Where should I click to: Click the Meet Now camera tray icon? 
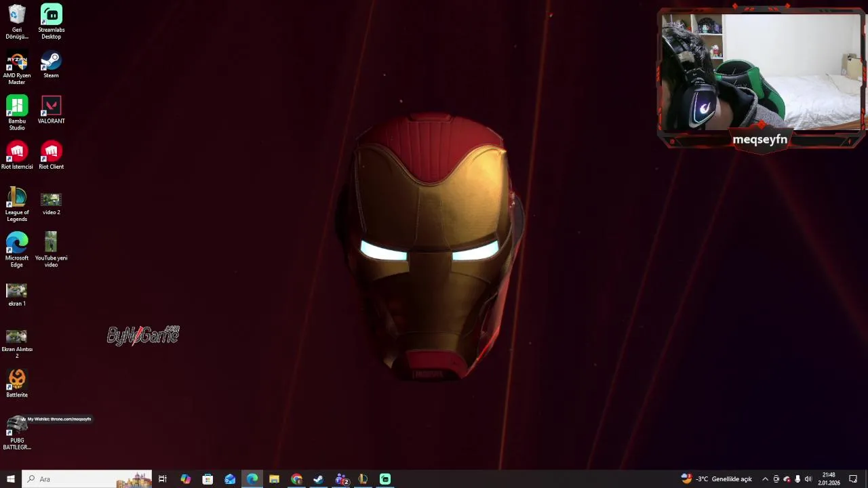(x=776, y=479)
